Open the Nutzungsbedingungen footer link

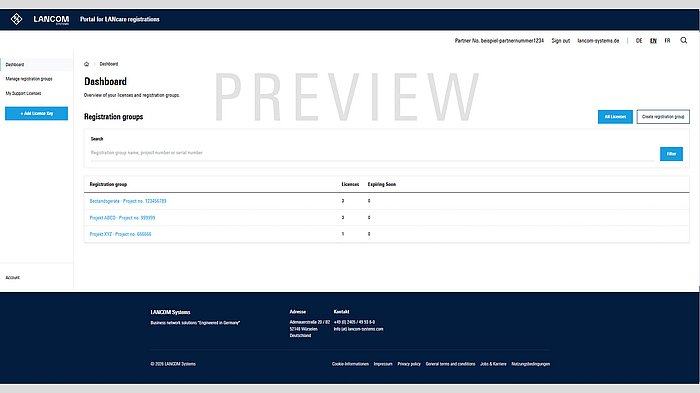tap(531, 364)
